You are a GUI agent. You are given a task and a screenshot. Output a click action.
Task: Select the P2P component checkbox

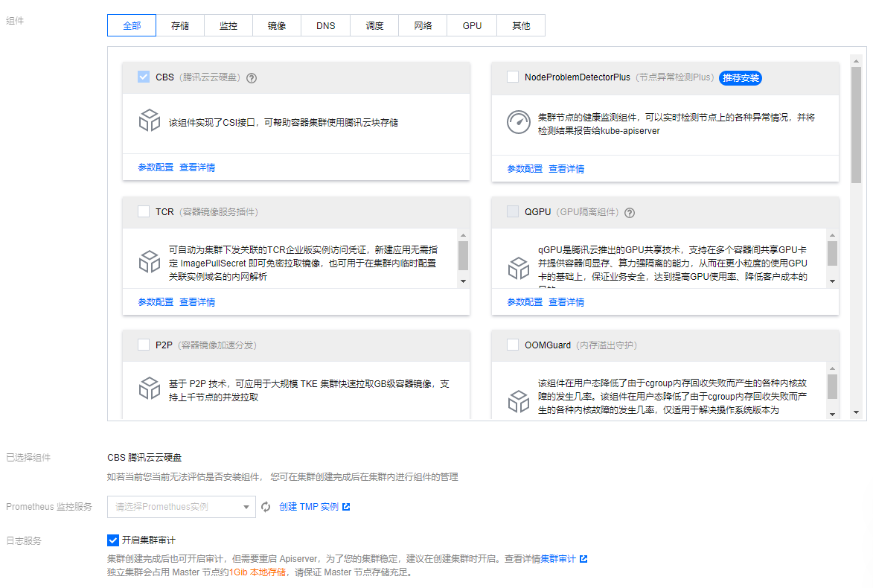tap(144, 345)
